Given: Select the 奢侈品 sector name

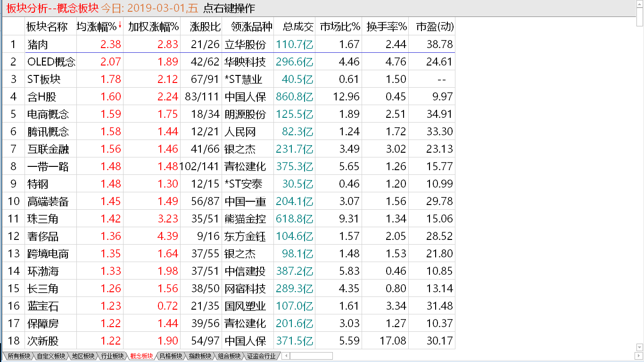Looking at the screenshot, I should (43, 236).
